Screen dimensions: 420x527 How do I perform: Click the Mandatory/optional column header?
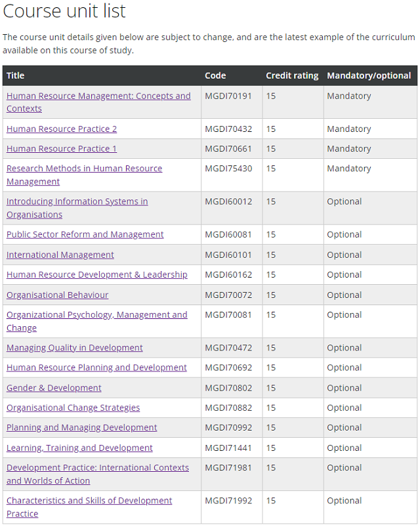[x=369, y=75]
